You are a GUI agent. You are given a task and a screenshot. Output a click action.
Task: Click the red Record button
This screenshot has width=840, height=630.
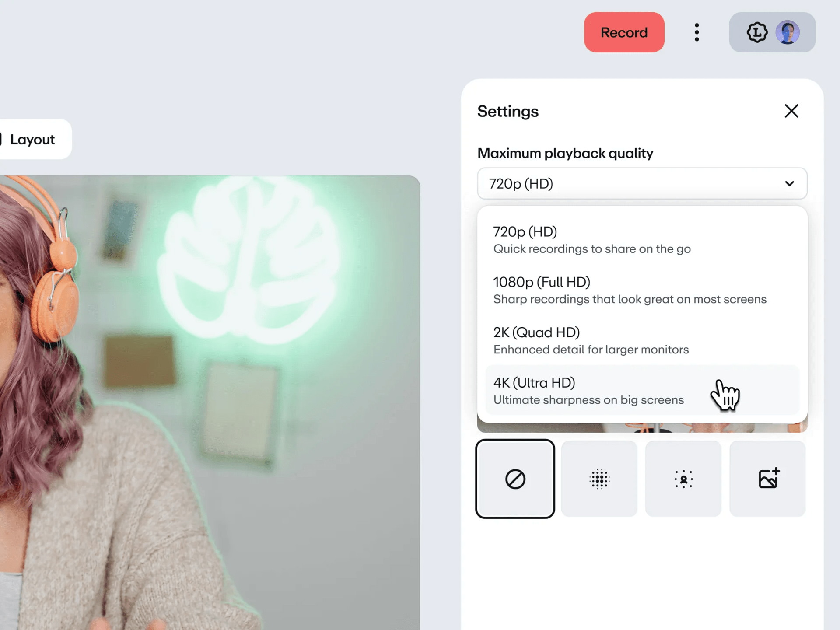pyautogui.click(x=624, y=32)
